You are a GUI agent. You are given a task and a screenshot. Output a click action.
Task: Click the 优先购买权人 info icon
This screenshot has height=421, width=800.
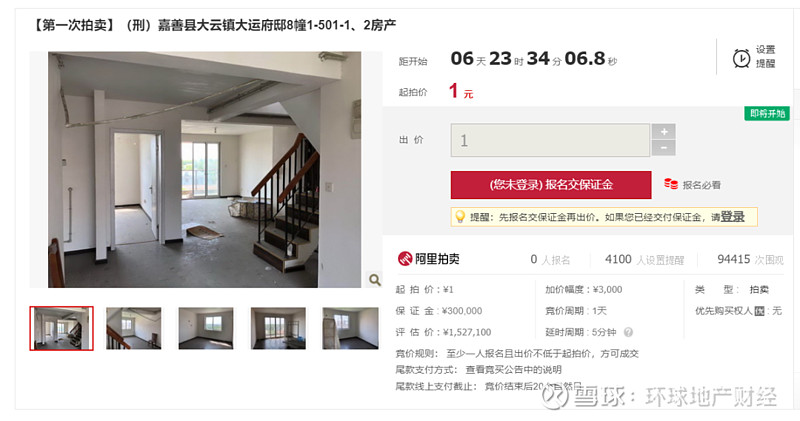[x=759, y=311]
